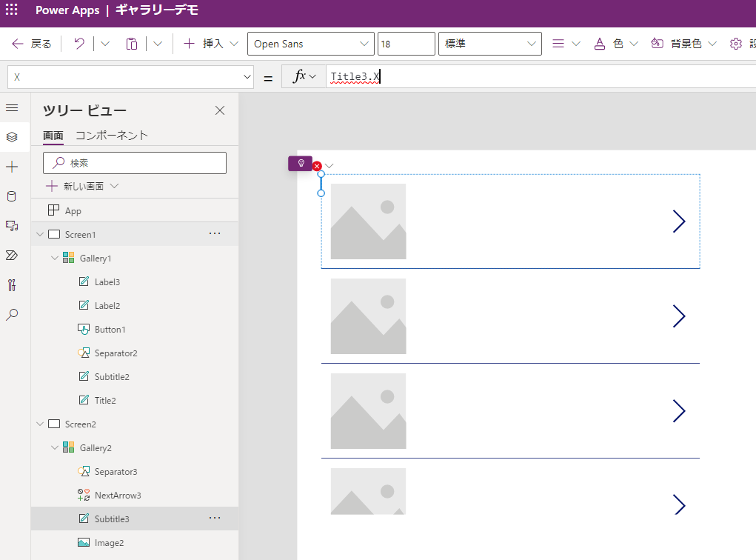Click the third gallery item next arrow

point(679,411)
